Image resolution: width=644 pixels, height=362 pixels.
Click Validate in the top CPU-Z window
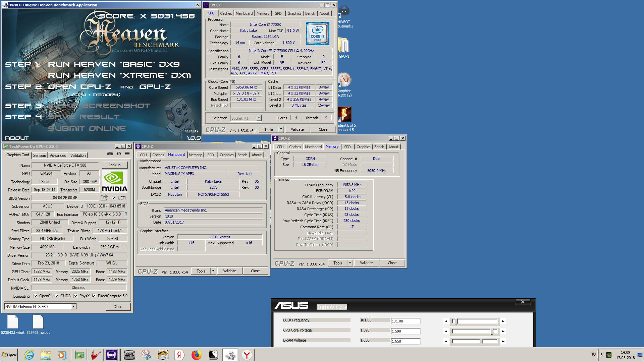[x=297, y=129]
